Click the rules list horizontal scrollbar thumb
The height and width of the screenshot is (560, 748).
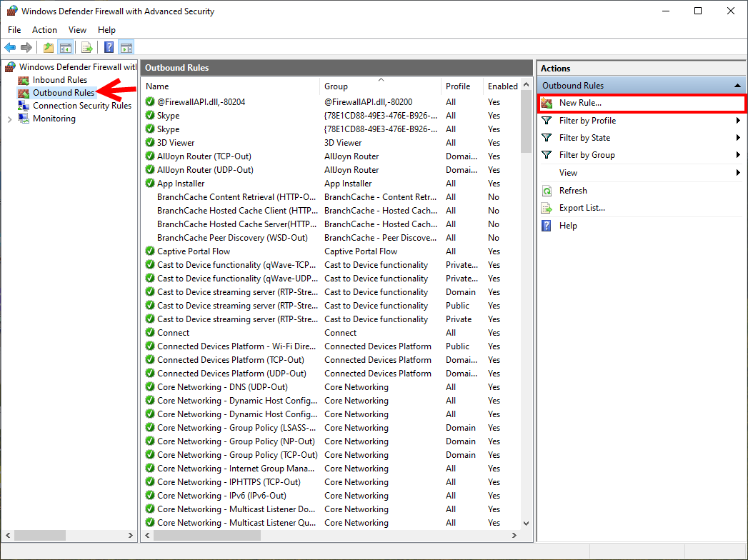click(x=207, y=535)
